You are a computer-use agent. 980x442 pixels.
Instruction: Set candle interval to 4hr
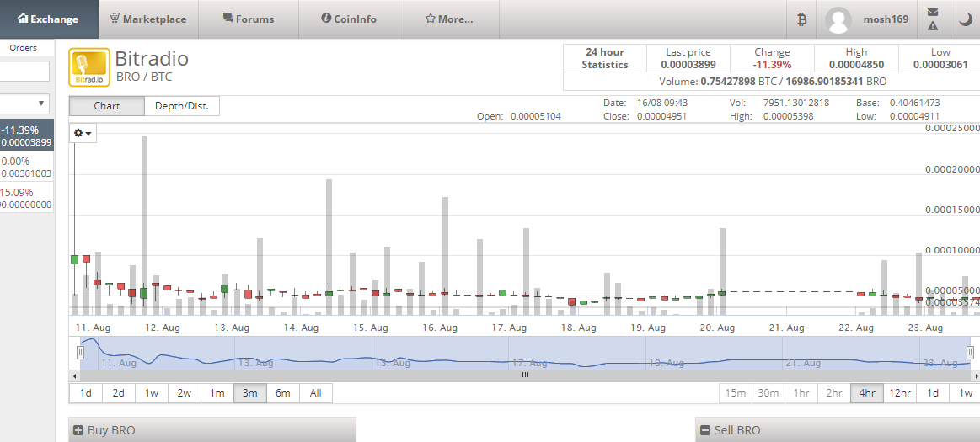point(867,392)
